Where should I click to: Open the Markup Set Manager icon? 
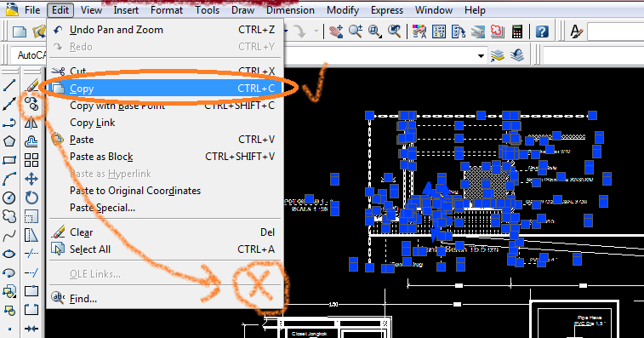[x=498, y=32]
